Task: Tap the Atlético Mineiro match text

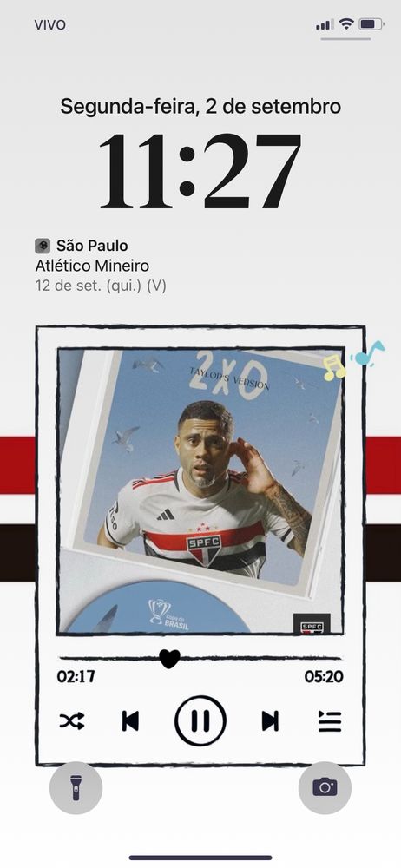Action: 92,266
